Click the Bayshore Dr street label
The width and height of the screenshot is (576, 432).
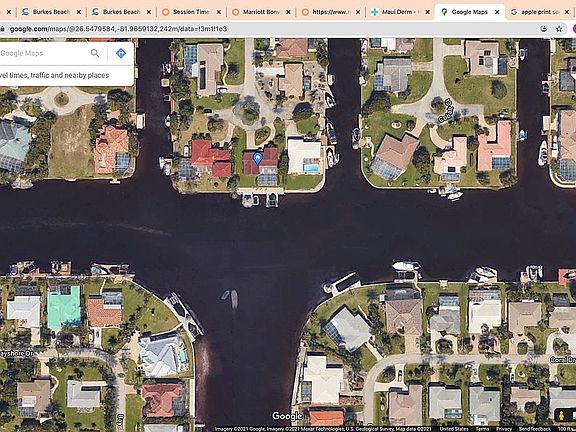pos(17,354)
